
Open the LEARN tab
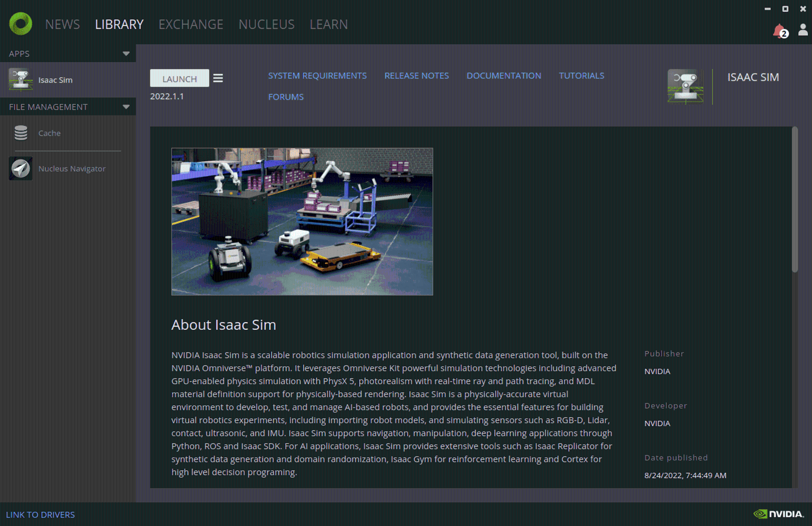328,24
